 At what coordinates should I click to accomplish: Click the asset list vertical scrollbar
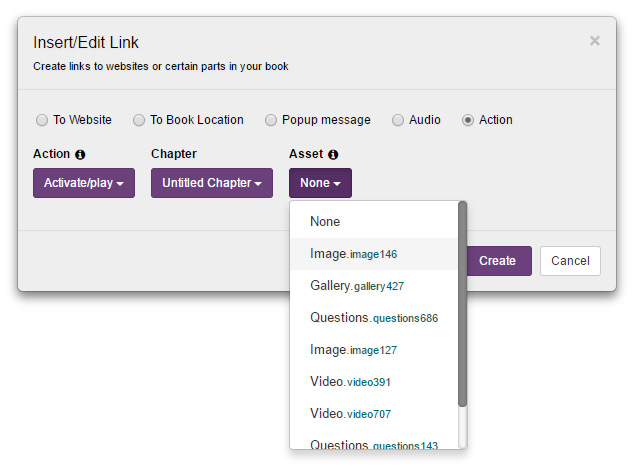point(462,300)
